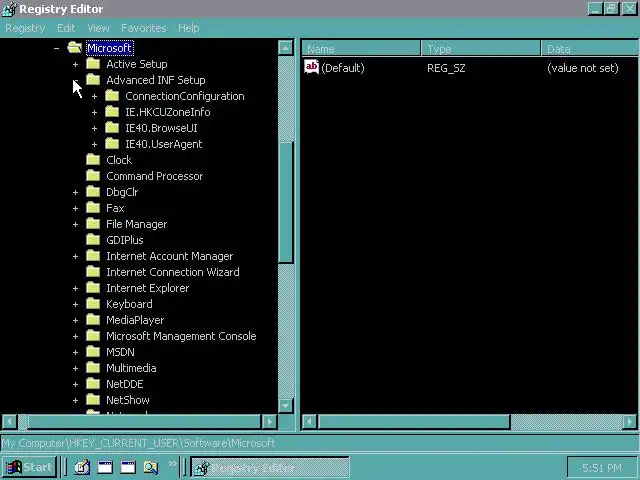Click the Clock folder icon
Screen dimensions: 640x480
coord(93,160)
